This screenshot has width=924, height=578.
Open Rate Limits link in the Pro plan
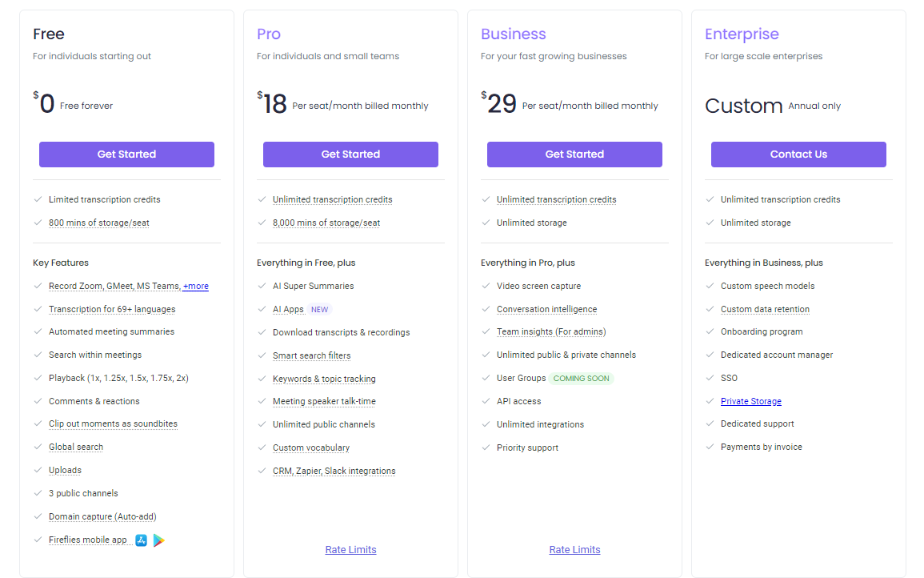pos(350,550)
